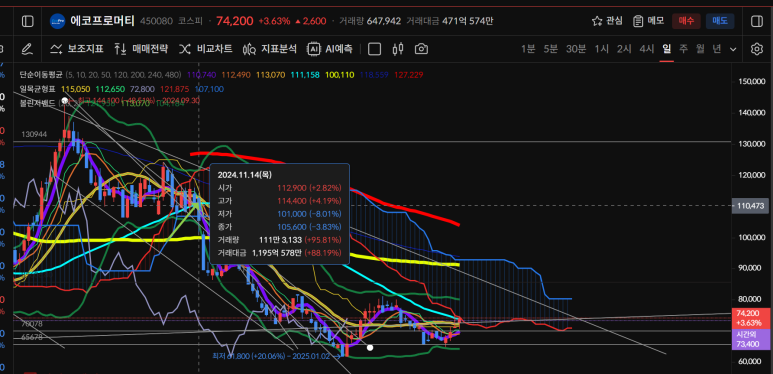Select the 일 daily interval
The image size is (773, 374).
click(667, 49)
